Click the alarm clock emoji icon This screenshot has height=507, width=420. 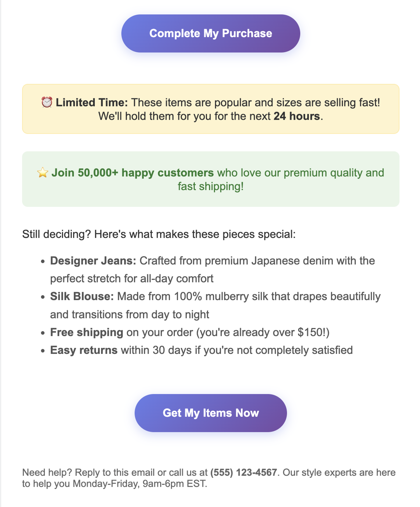tap(47, 102)
